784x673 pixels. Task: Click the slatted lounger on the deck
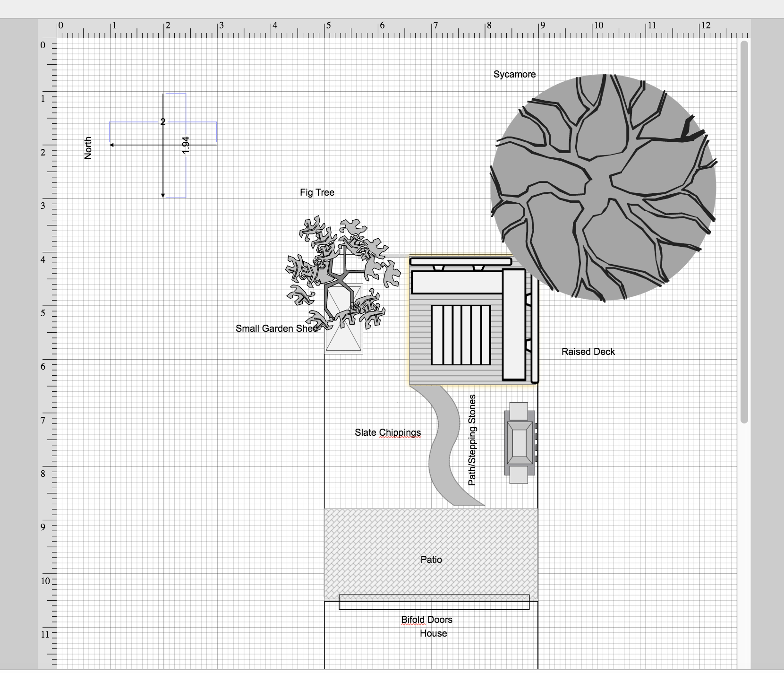point(461,335)
